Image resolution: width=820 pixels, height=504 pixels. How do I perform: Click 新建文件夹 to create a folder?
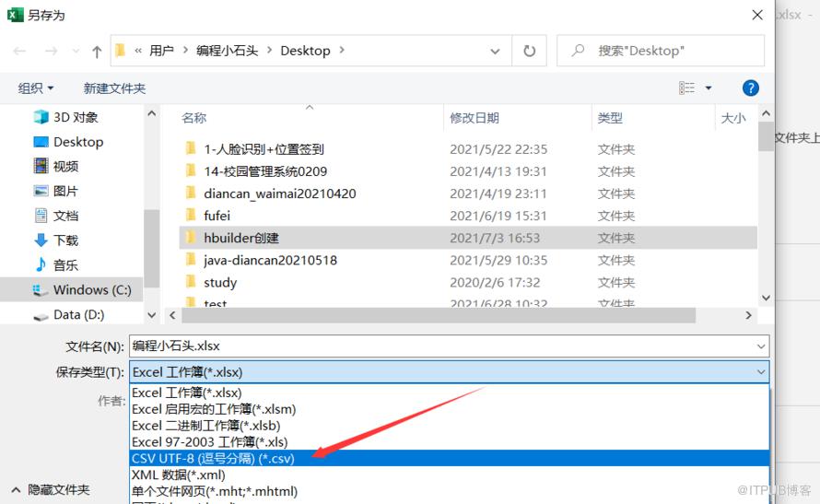pyautogui.click(x=114, y=88)
